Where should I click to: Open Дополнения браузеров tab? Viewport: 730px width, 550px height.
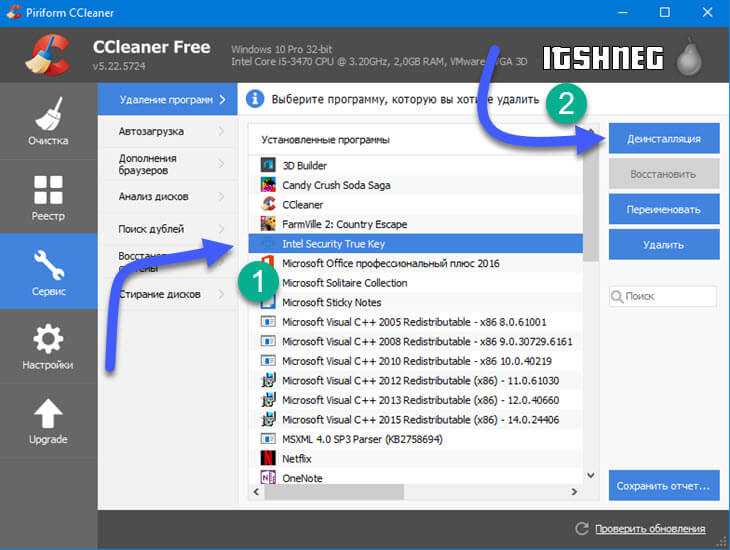168,164
